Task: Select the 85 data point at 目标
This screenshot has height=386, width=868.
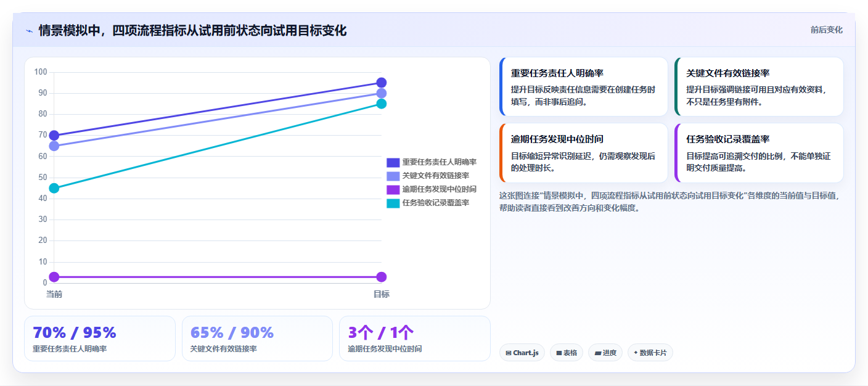Action: point(382,104)
